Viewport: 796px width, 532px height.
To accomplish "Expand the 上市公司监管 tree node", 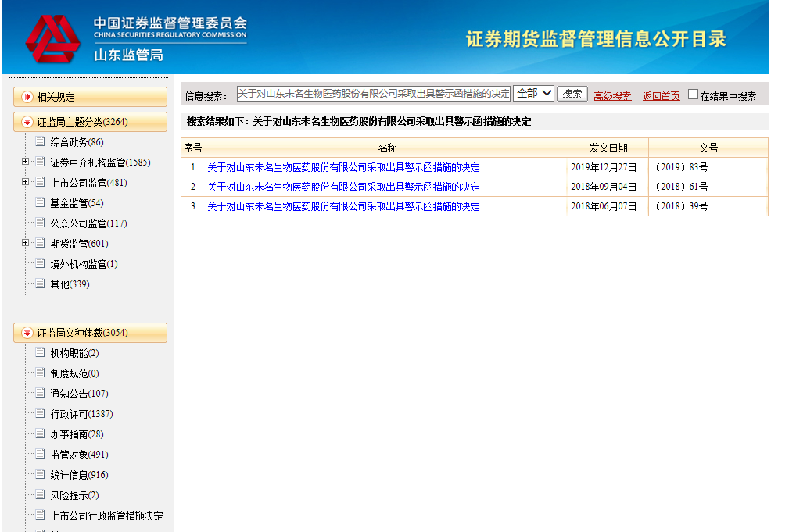I will pos(25,182).
